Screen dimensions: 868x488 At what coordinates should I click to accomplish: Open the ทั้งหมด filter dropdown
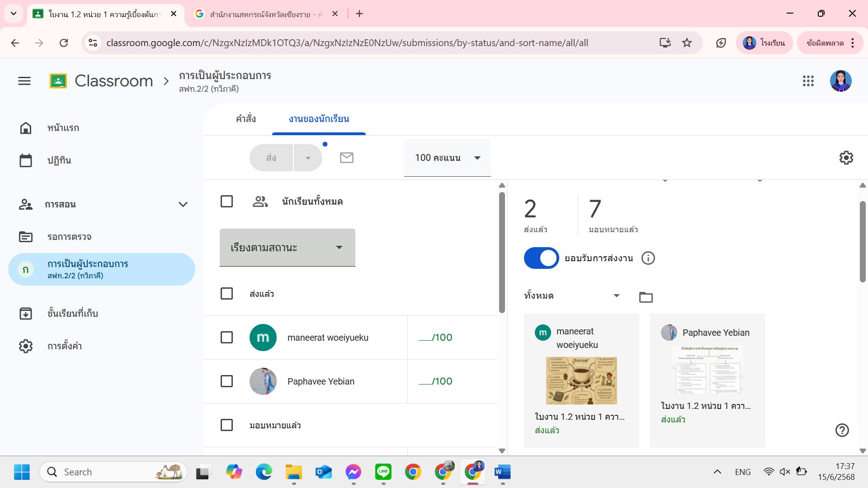tap(572, 296)
